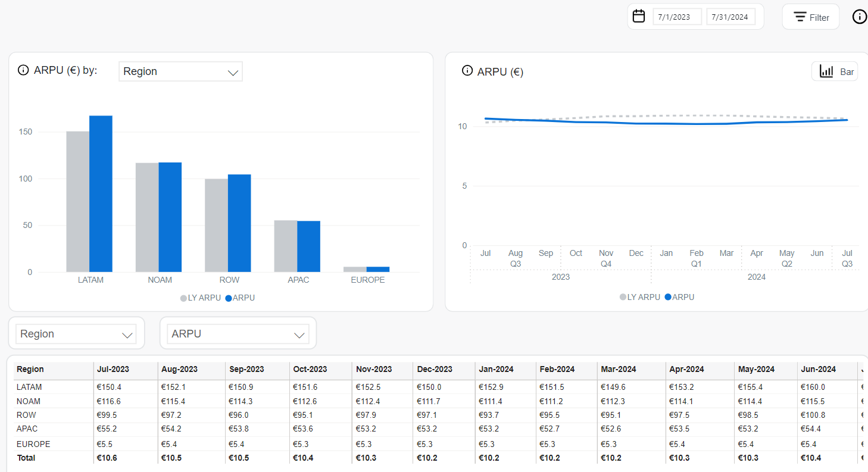The width and height of the screenshot is (868, 472).
Task: Select the APAC row label in table
Action: coord(27,429)
